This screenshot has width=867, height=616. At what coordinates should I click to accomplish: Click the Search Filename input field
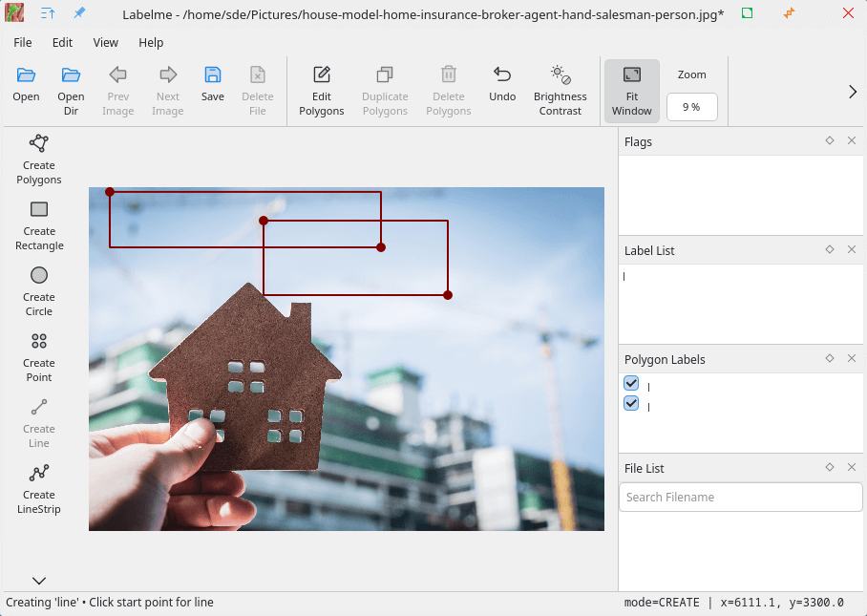pos(741,497)
